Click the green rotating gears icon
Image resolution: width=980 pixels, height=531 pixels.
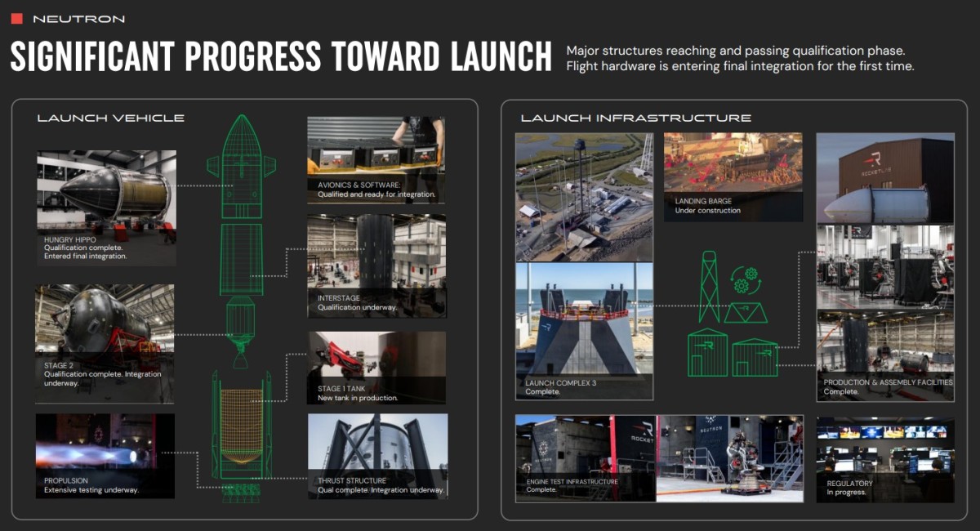point(745,280)
